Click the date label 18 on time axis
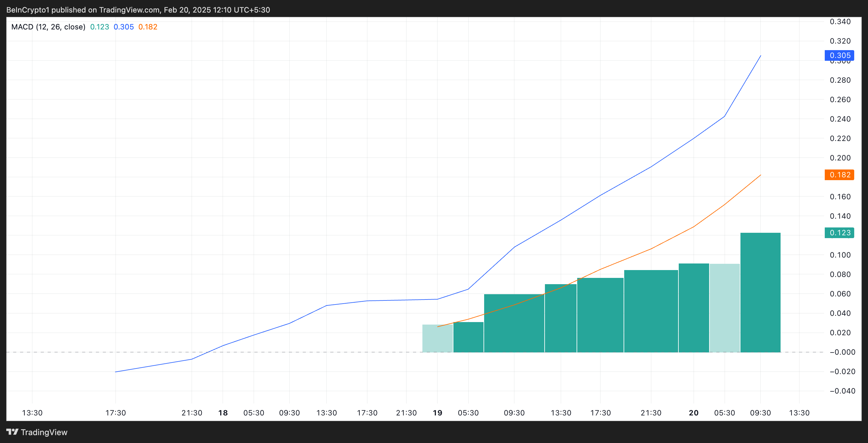Viewport: 868px width, 443px height. pyautogui.click(x=223, y=413)
